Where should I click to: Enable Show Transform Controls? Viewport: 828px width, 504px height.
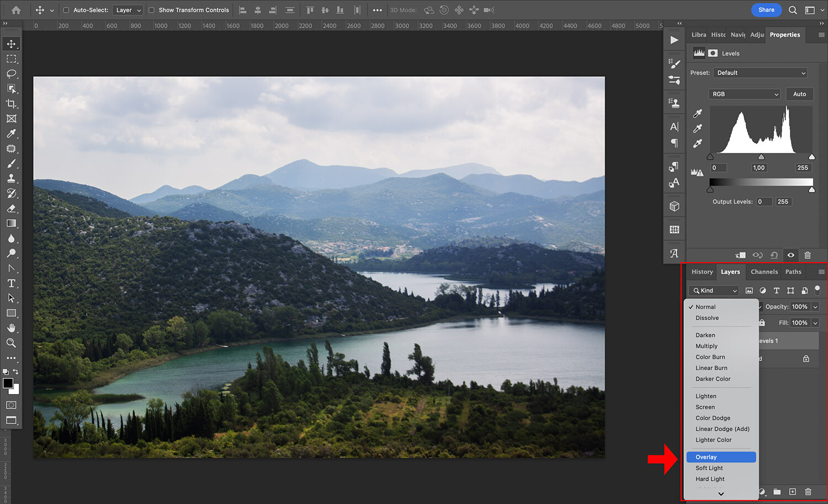coord(152,9)
